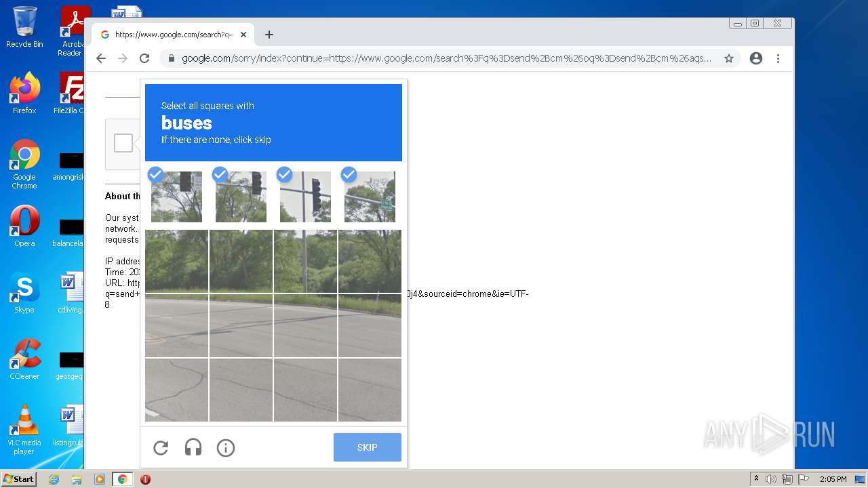
Task: Open the Chrome three-dot menu
Action: tap(778, 58)
